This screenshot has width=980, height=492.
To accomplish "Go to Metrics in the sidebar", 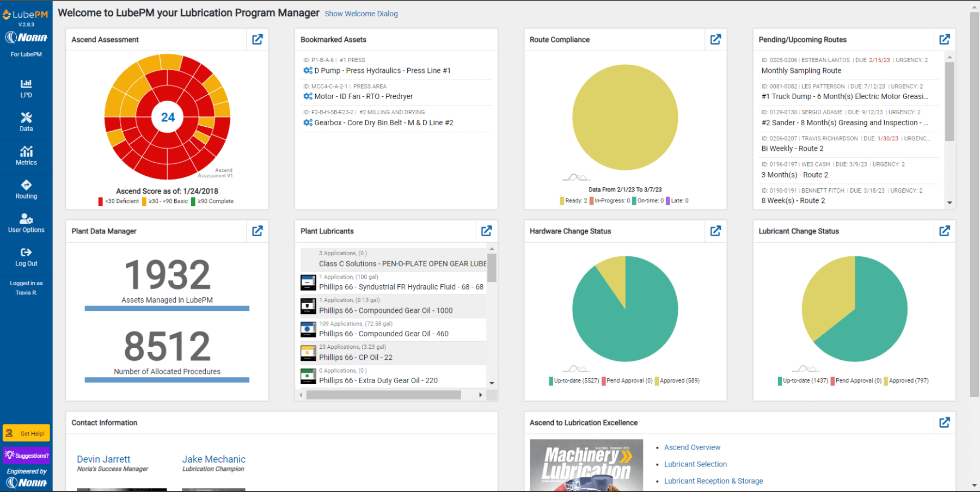I will tap(26, 156).
